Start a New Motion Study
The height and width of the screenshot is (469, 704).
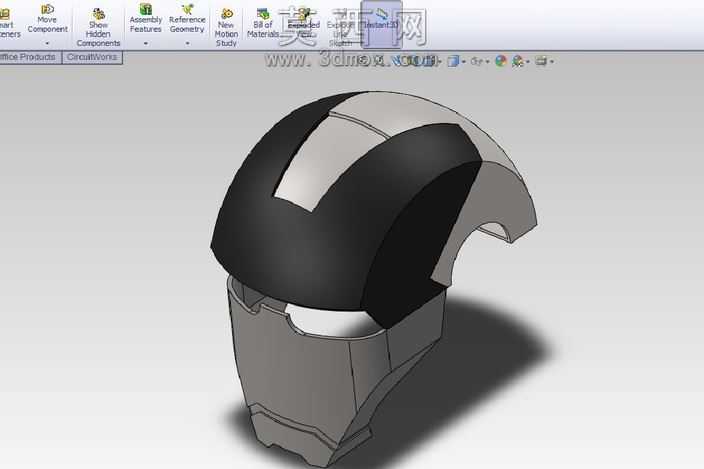pos(226,28)
